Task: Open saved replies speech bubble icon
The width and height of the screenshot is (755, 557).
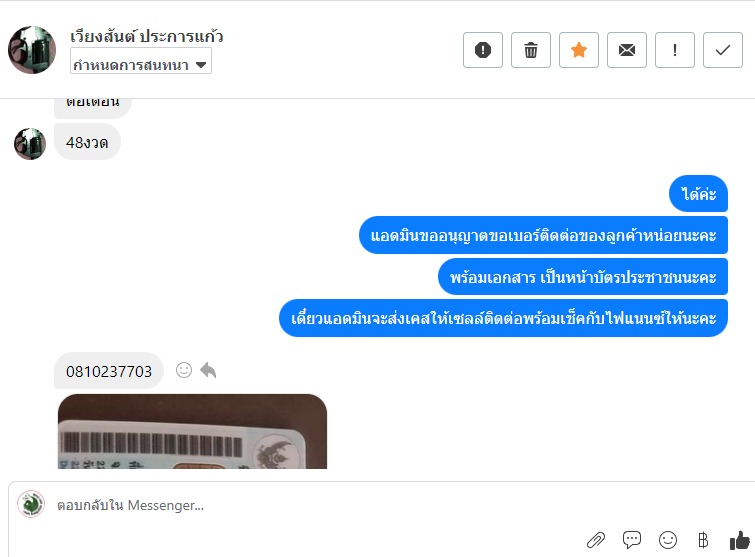Action: click(x=632, y=540)
